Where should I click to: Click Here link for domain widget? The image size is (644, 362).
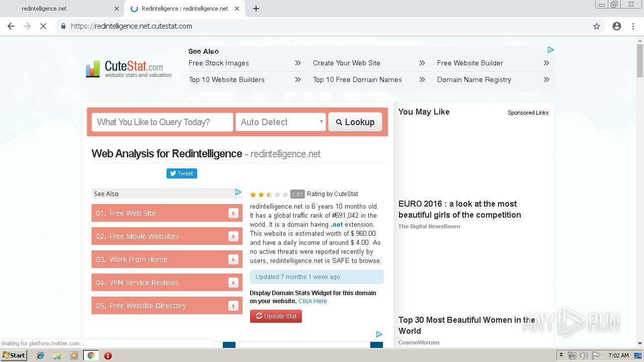pyautogui.click(x=312, y=301)
